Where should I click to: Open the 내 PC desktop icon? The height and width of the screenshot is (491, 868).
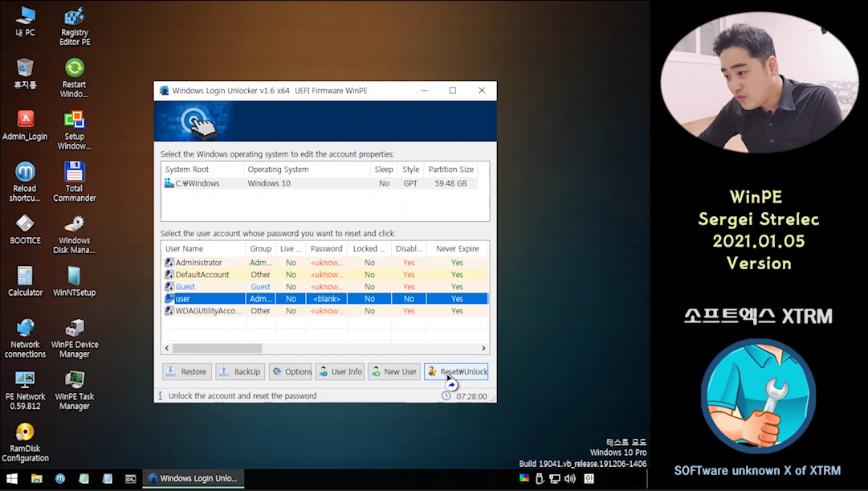[x=25, y=23]
